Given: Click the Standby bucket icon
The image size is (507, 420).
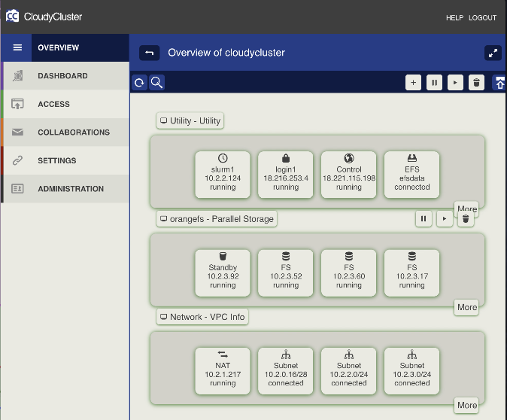Looking at the screenshot, I should coord(223,256).
